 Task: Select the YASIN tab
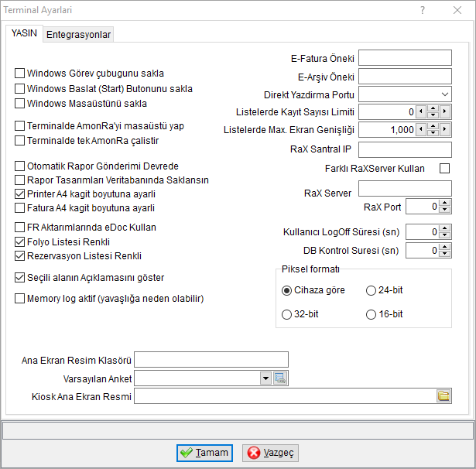24,33
